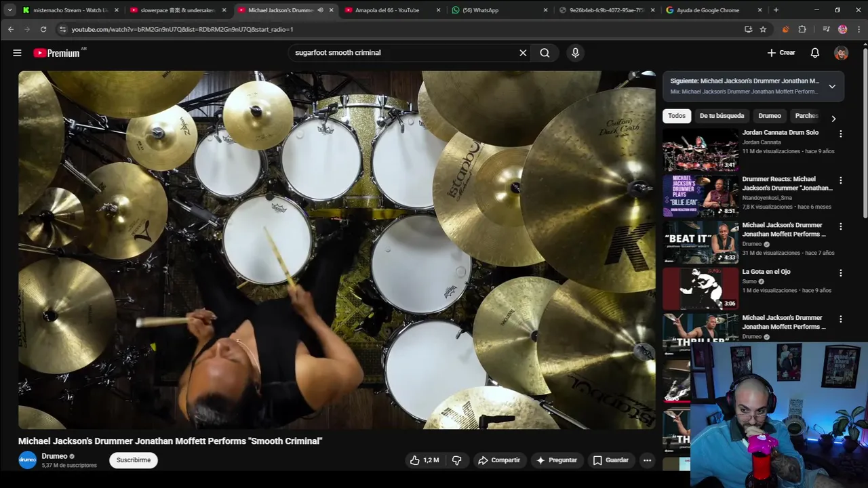This screenshot has width=868, height=488.
Task: Switch to slowerpace tab
Action: 178,10
